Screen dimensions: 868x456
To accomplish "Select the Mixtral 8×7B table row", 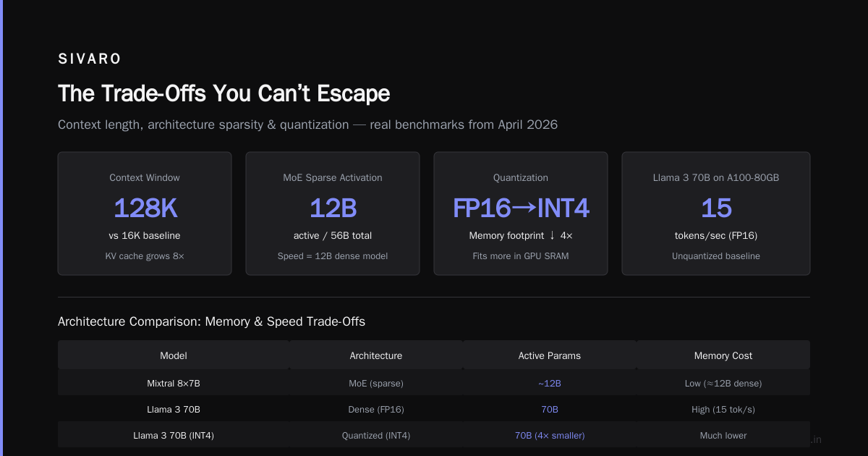I will 434,383.
